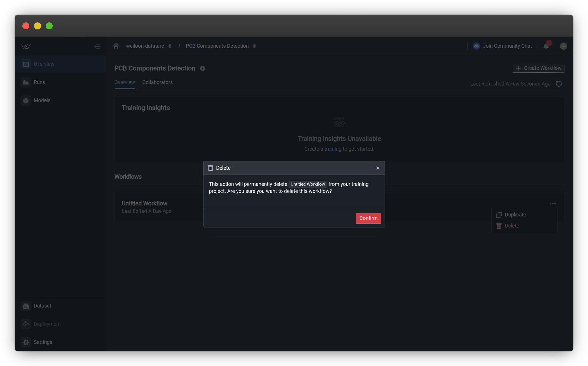This screenshot has width=588, height=366.
Task: Choose Delete from the context menu
Action: (512, 226)
